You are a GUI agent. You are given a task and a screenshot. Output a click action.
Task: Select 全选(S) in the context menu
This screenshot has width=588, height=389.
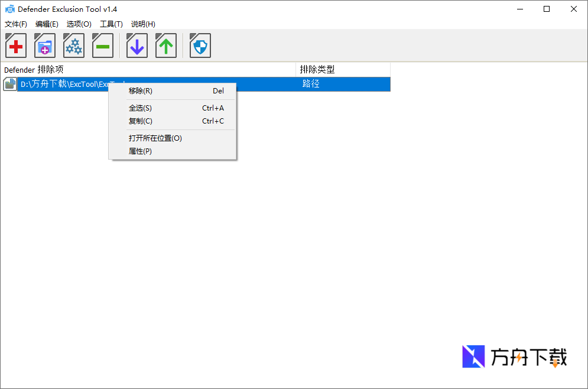tap(140, 108)
